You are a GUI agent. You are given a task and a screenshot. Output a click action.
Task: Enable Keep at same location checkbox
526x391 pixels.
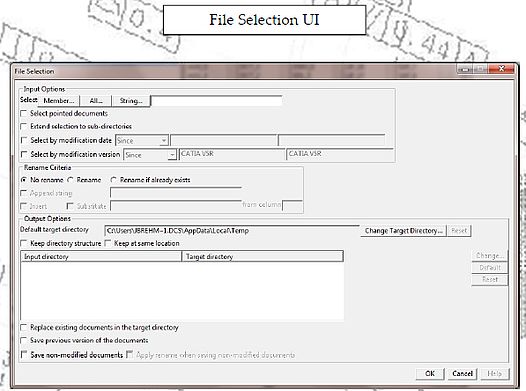click(x=108, y=243)
